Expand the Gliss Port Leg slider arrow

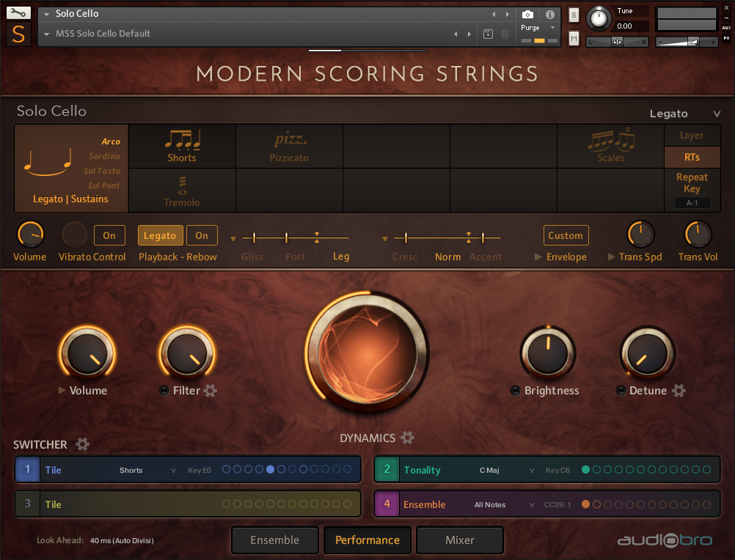(233, 239)
